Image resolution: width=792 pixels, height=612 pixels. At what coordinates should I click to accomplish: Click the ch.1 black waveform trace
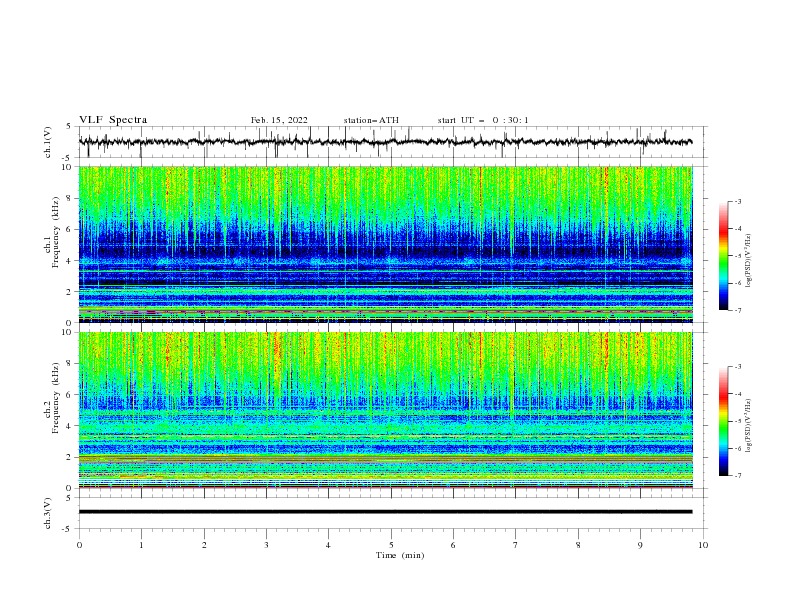click(385, 142)
